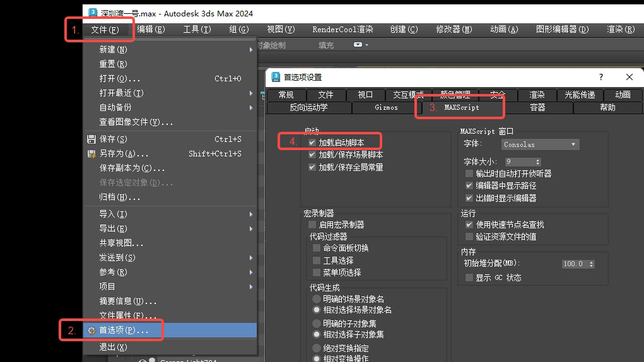Click the help question mark in Preferences dialog
Image resolution: width=644 pixels, height=362 pixels.
point(601,77)
